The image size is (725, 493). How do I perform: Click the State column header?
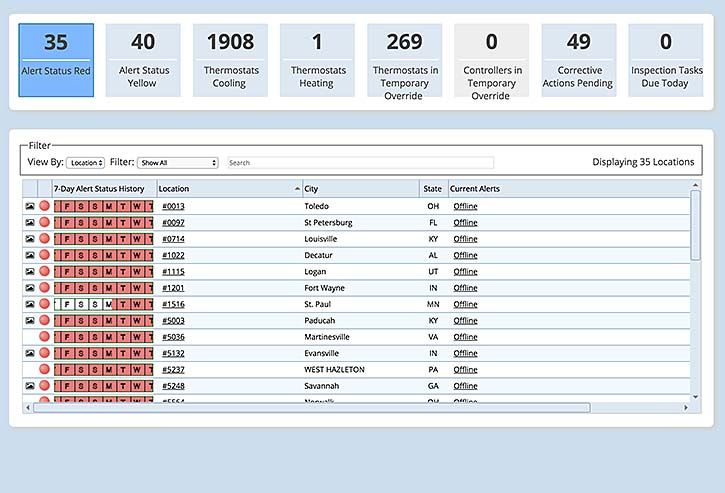tap(433, 189)
